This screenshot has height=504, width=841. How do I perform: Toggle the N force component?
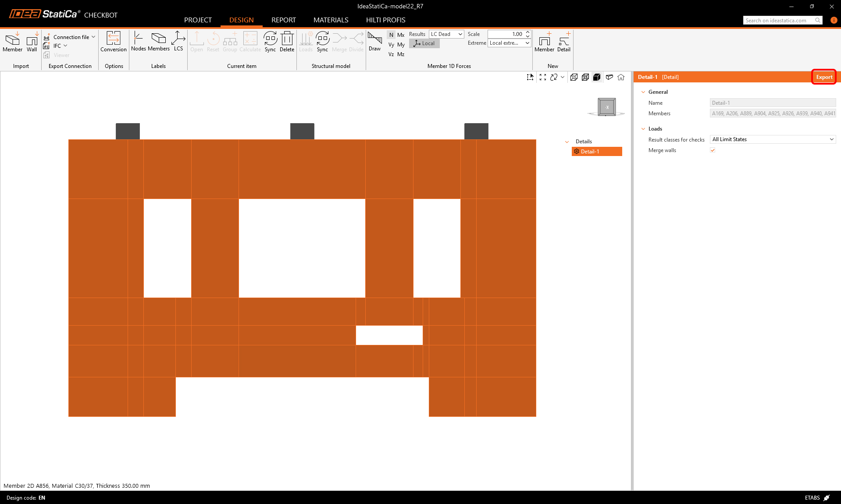pyautogui.click(x=391, y=35)
